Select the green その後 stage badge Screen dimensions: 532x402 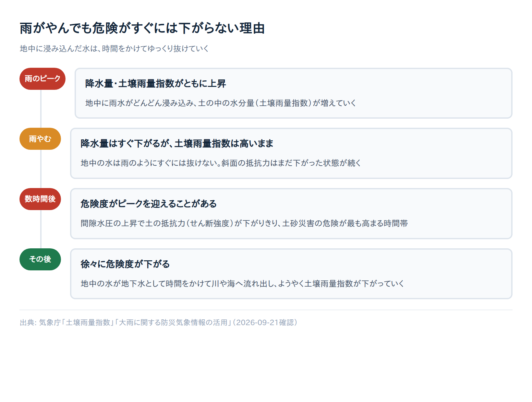click(x=40, y=259)
